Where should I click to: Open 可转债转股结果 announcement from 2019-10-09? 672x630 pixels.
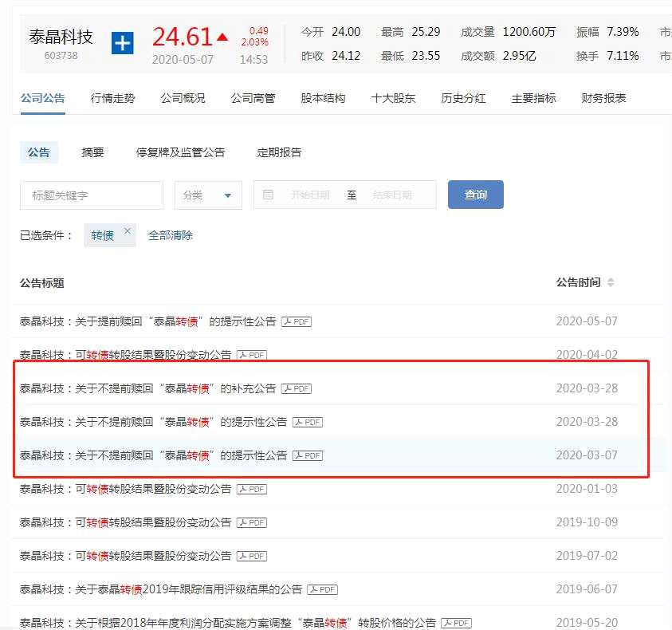[x=125, y=522]
